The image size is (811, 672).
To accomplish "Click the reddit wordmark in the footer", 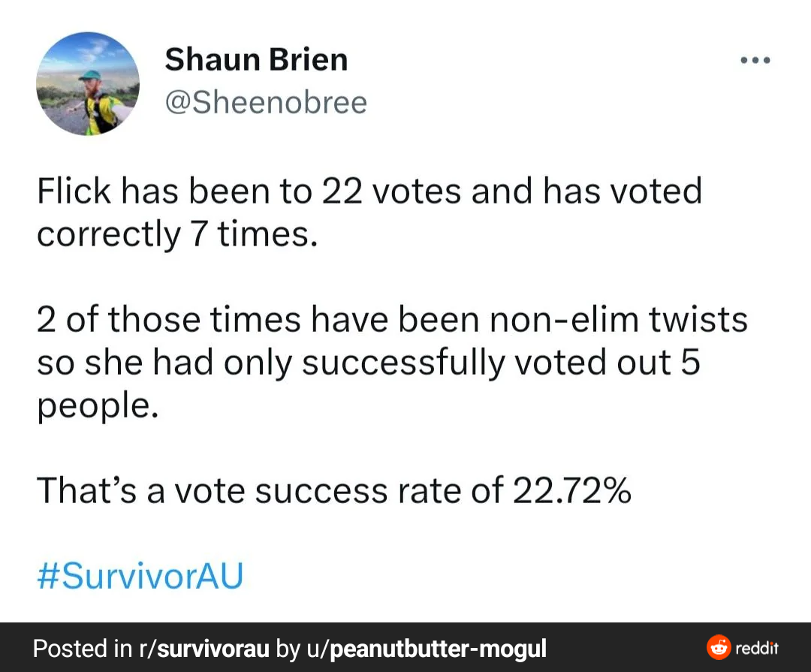I will [757, 648].
